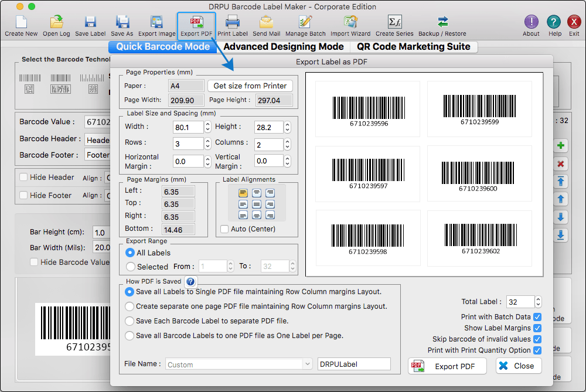Click the Bottom page margin field
Image resolution: width=586 pixels, height=392 pixels.
pyautogui.click(x=178, y=230)
